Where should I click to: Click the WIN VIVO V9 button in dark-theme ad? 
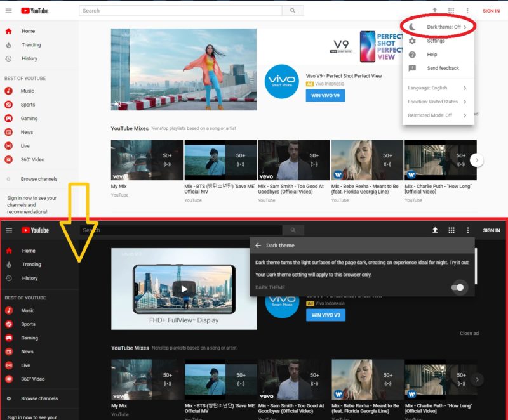(326, 315)
